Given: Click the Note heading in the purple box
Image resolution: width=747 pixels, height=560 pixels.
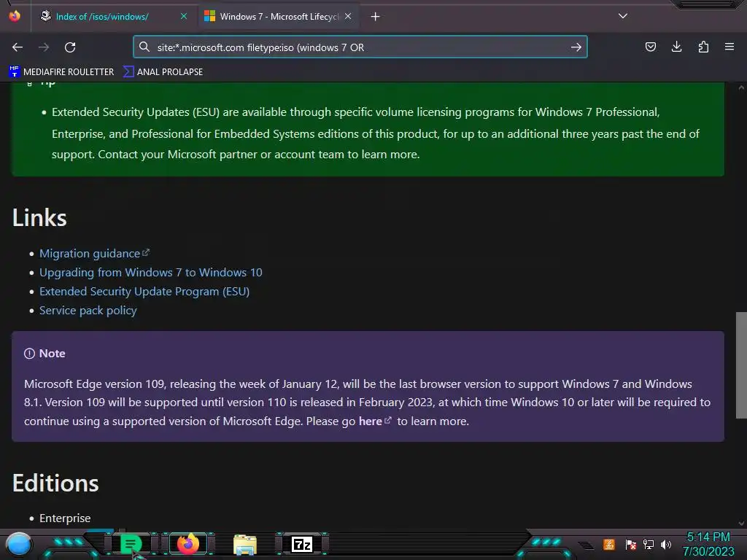Looking at the screenshot, I should coord(52,354).
